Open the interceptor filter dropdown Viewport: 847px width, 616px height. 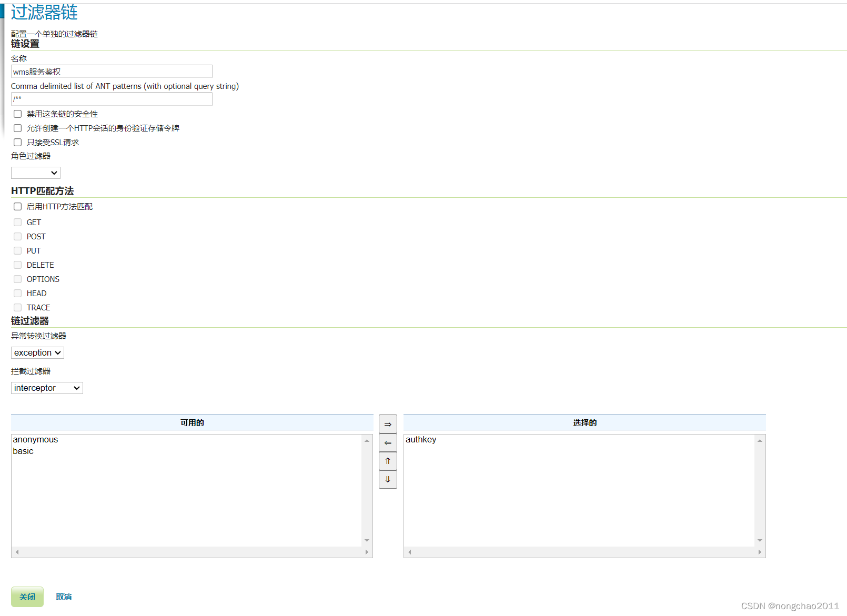pos(46,388)
